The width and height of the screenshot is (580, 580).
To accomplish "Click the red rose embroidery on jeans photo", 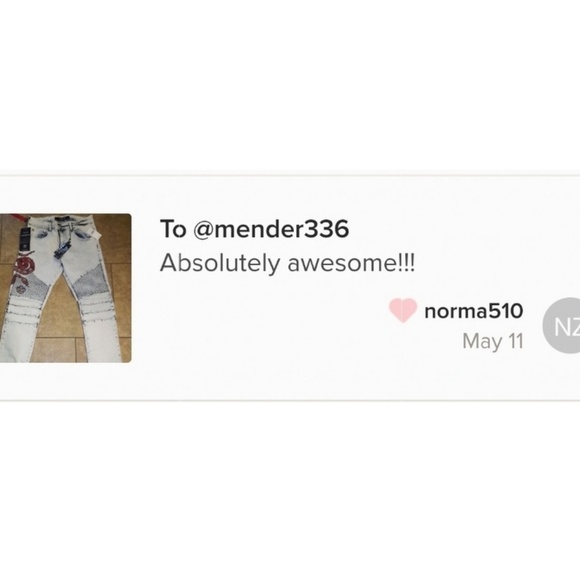I will pyautogui.click(x=23, y=267).
